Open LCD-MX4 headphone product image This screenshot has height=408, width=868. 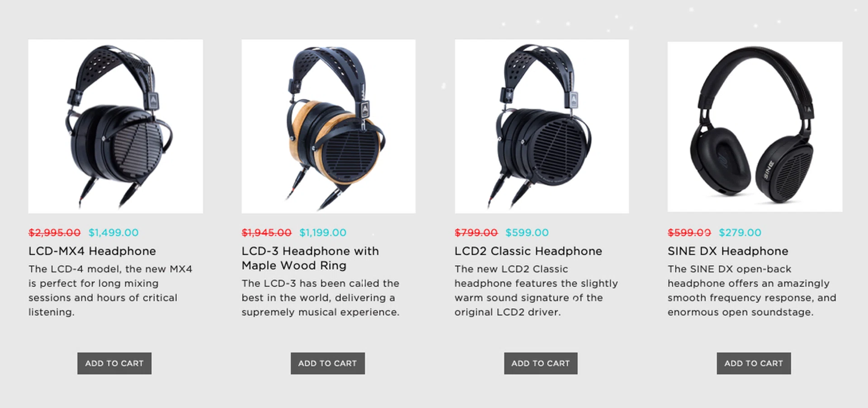pos(115,126)
